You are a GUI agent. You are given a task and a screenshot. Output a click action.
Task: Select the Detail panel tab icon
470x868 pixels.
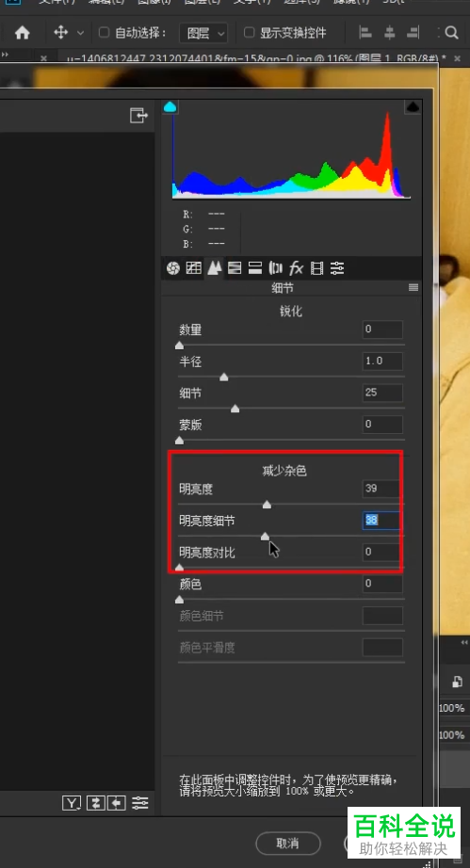(x=214, y=269)
